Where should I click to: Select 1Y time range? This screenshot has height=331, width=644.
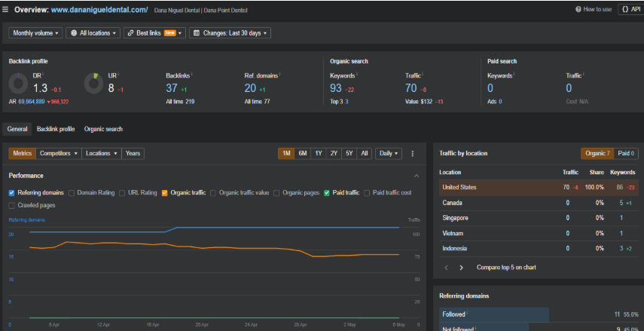pyautogui.click(x=319, y=153)
